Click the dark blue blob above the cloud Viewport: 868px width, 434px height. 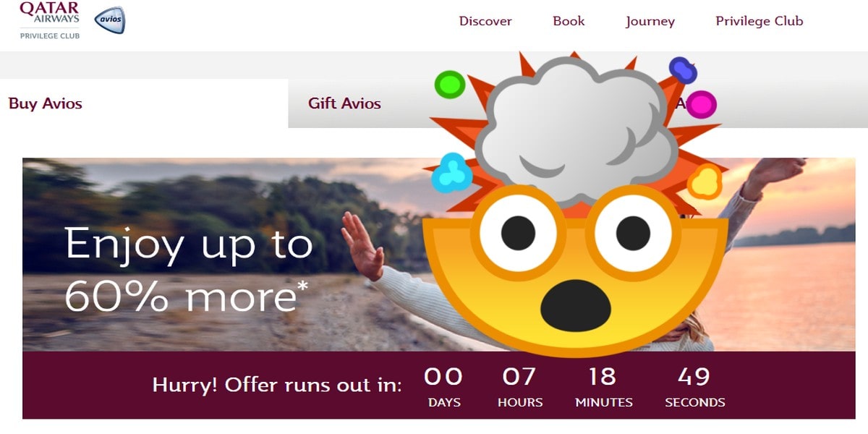tap(683, 69)
